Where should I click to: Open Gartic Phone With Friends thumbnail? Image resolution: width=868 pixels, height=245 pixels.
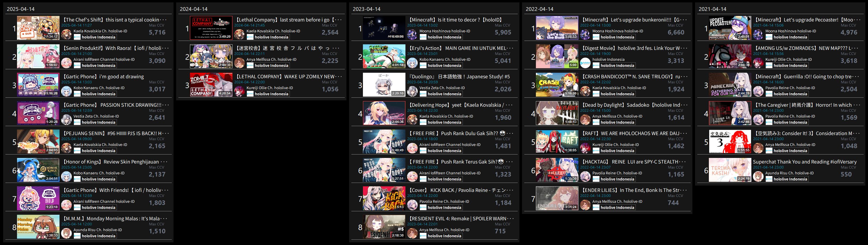coord(38,198)
